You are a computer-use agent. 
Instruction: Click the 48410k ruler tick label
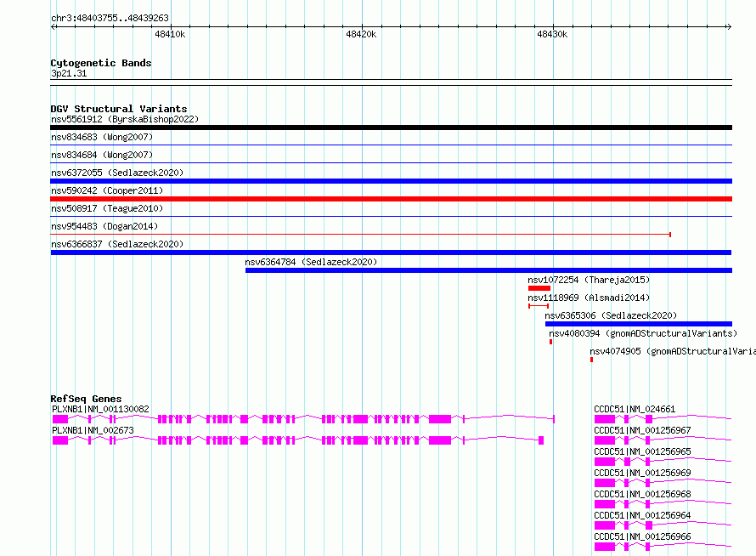[170, 34]
